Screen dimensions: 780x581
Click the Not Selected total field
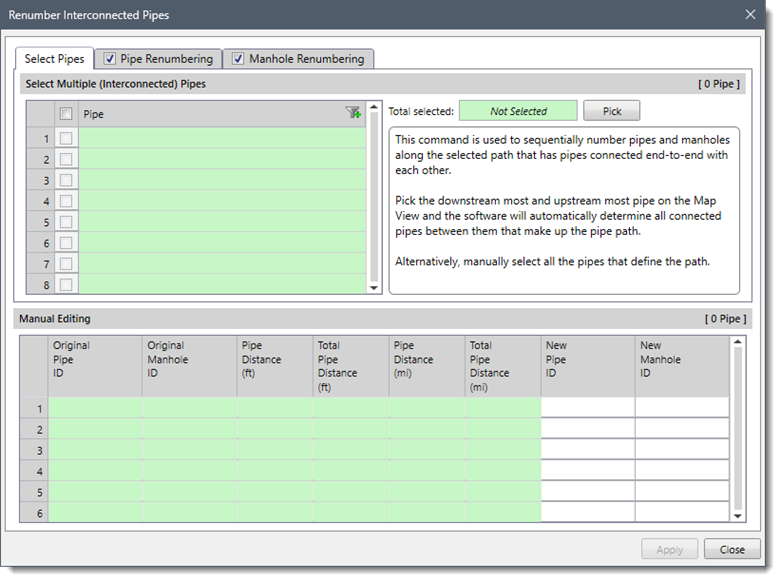pos(518,111)
